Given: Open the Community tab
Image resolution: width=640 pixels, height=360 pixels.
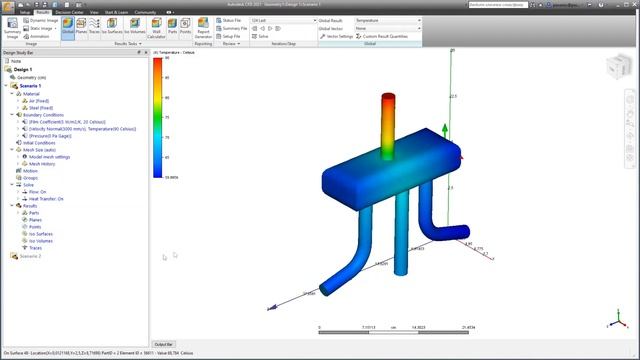Looking at the screenshot, I should [x=145, y=13].
